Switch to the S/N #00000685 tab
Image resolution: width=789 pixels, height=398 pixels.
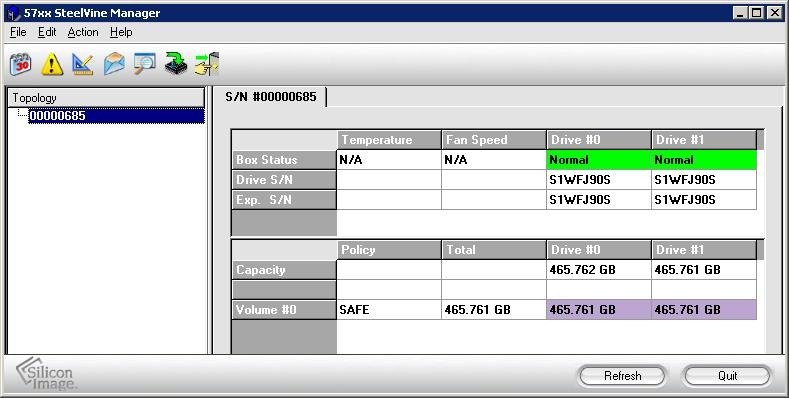(x=271, y=97)
